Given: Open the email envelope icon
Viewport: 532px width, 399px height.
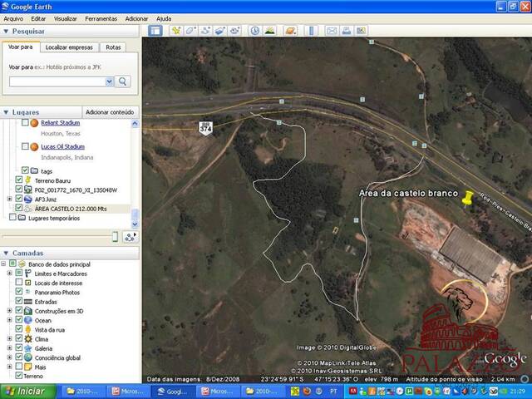Looking at the screenshot, I should click(332, 31).
